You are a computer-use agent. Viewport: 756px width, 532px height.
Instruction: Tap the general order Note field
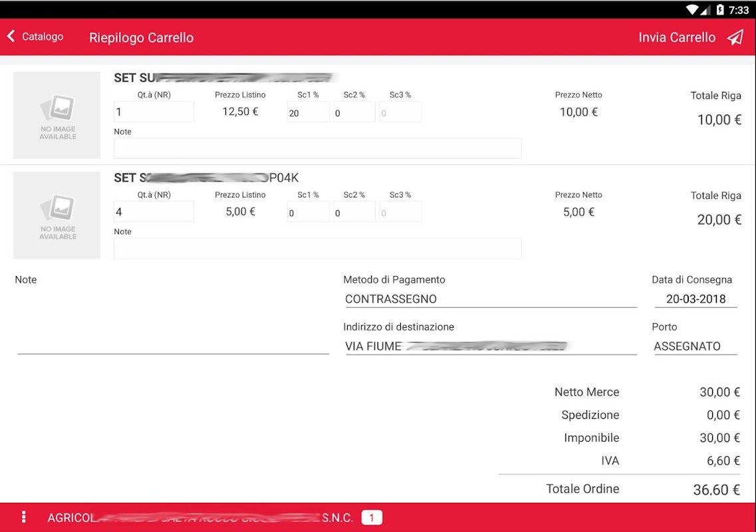[x=173, y=322]
